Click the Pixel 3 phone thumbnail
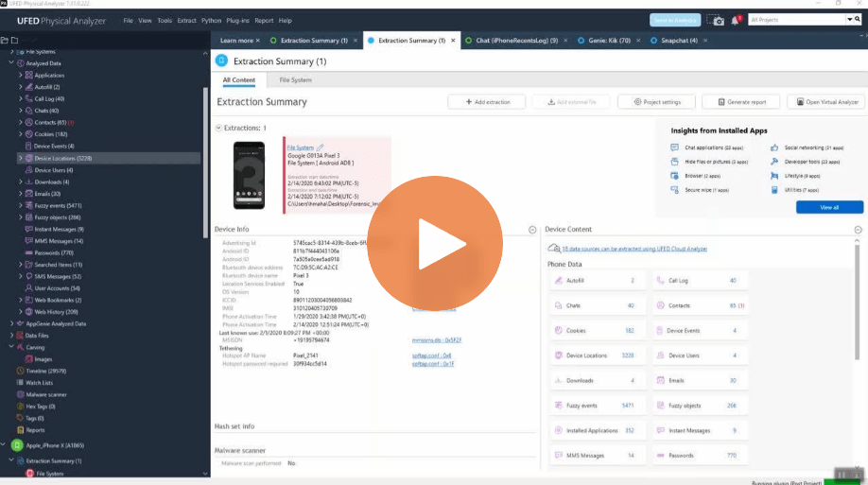Viewport: 868px width, 485px height. click(249, 175)
